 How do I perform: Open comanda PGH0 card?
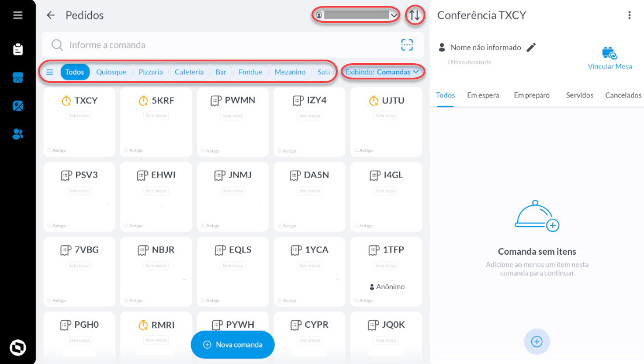tap(79, 337)
